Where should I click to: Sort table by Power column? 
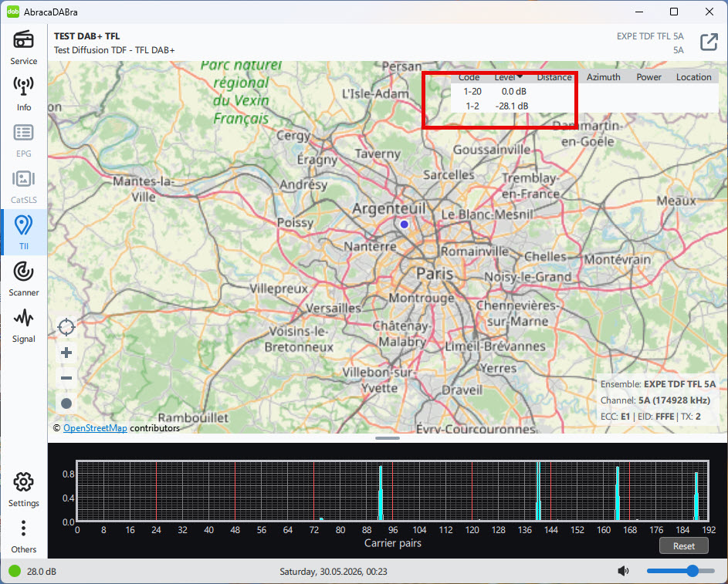click(648, 77)
